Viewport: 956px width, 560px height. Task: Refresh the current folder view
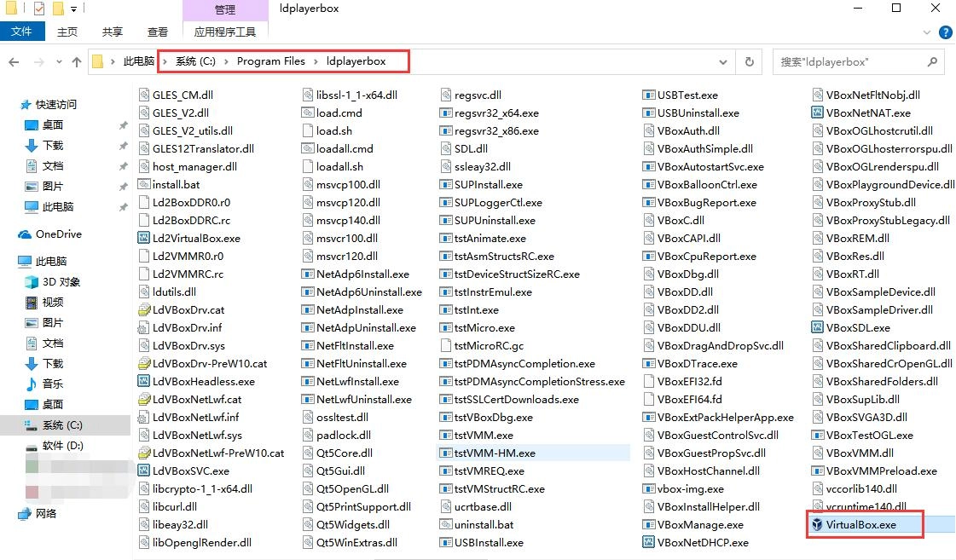(750, 61)
